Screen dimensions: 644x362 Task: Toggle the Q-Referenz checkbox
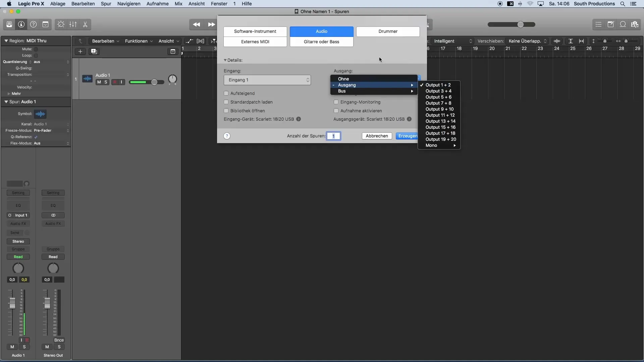click(x=36, y=137)
